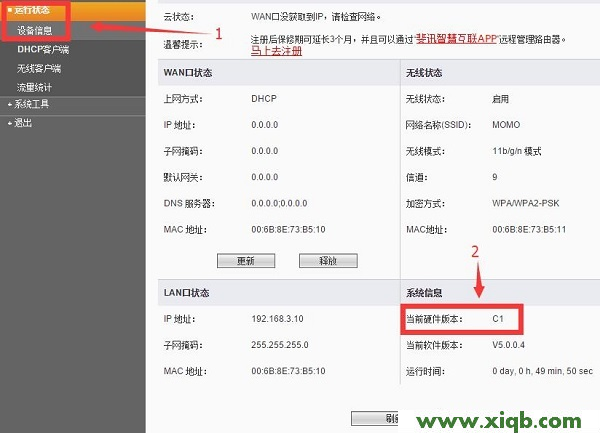Click the SSID value MOMO

click(x=505, y=125)
